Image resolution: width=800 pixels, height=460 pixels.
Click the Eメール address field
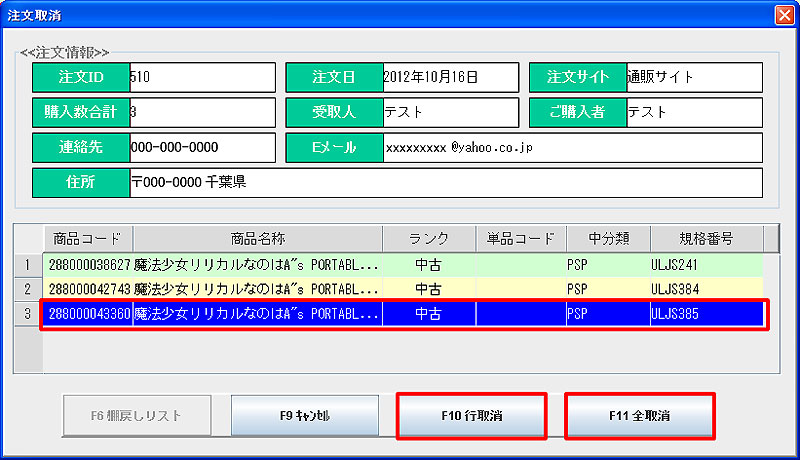tap(571, 147)
